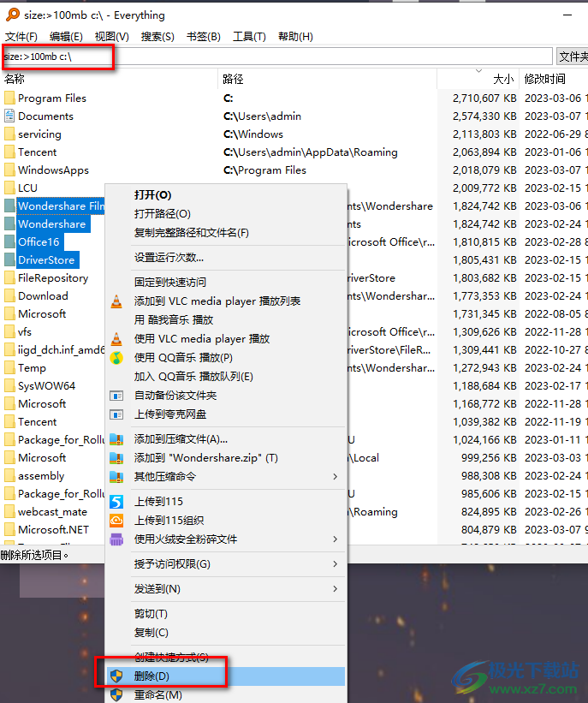Choose 固定到快速访问
Screen dimensions: 588x703
[226, 282]
